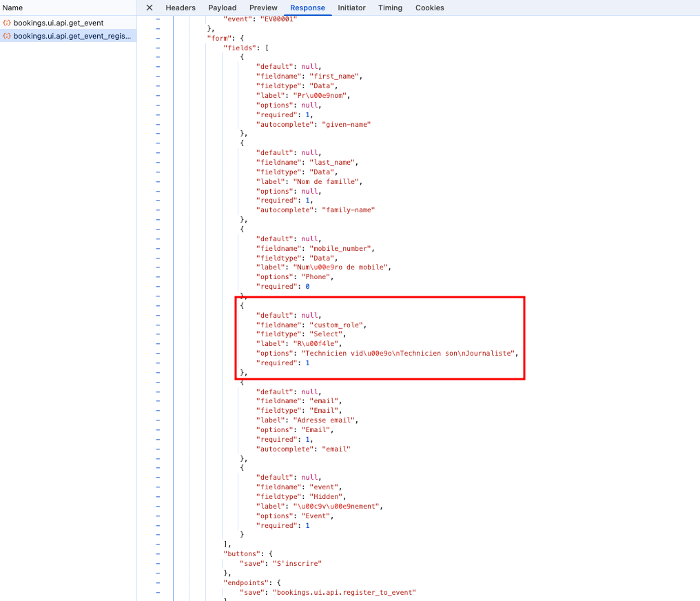Collapse the gutter marker beside "form": {
The width and height of the screenshot is (700, 601).
pyautogui.click(x=158, y=38)
